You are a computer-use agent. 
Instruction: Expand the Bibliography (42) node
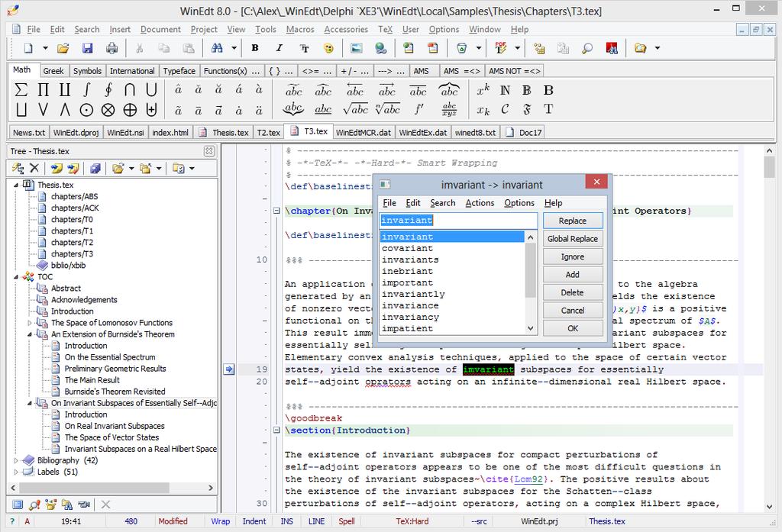pos(16,460)
